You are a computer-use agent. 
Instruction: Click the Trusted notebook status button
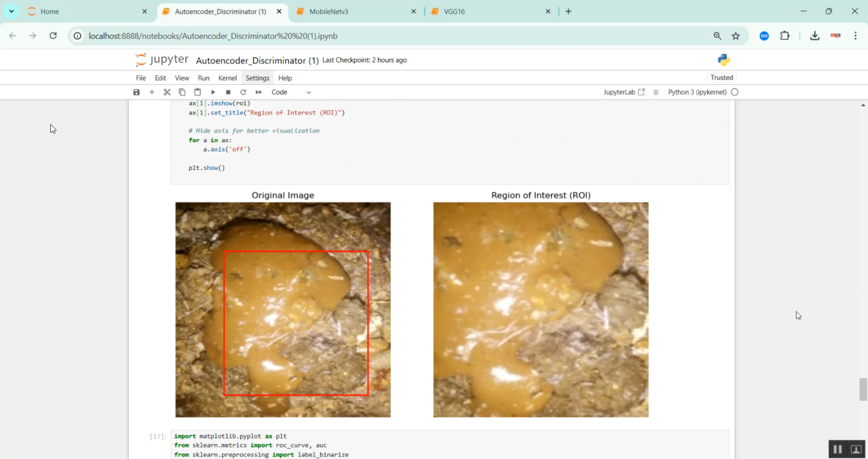pos(722,77)
